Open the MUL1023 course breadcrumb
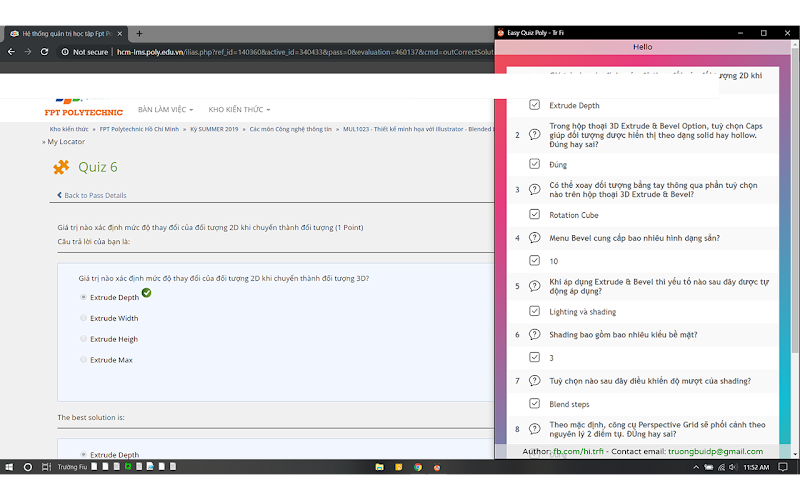The height and width of the screenshot is (500, 800). (x=418, y=129)
